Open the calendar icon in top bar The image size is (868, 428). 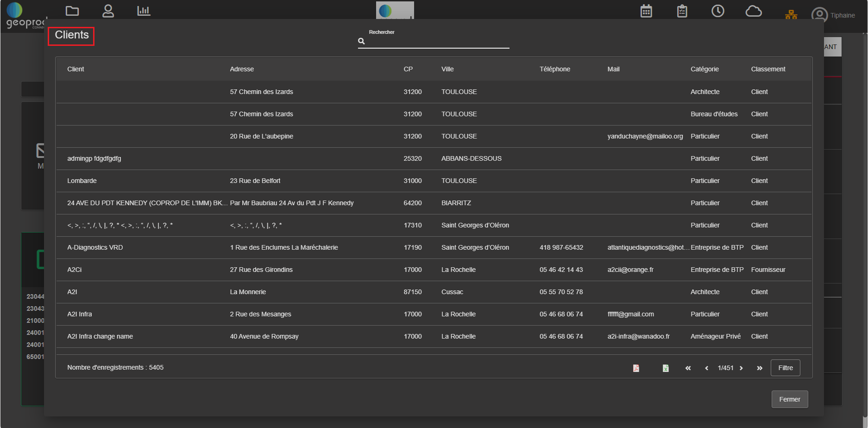(x=646, y=11)
